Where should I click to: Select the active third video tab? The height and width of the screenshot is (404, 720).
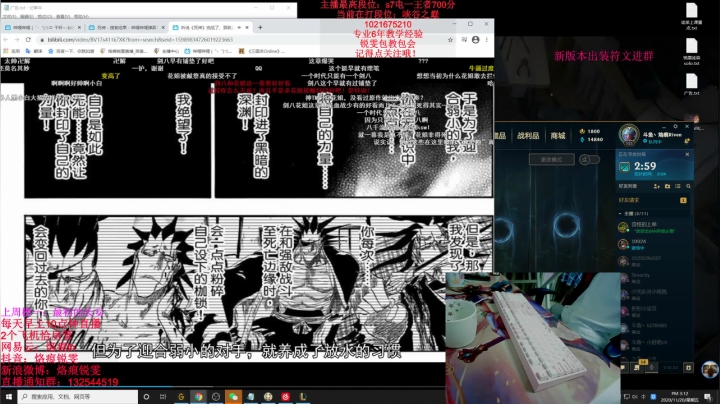click(210, 28)
